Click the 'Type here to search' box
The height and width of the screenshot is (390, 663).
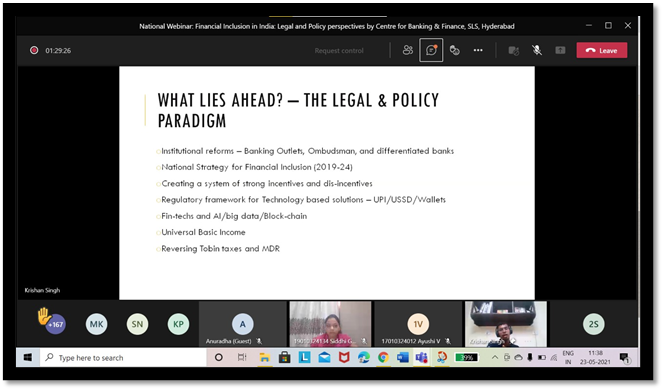[x=123, y=358]
